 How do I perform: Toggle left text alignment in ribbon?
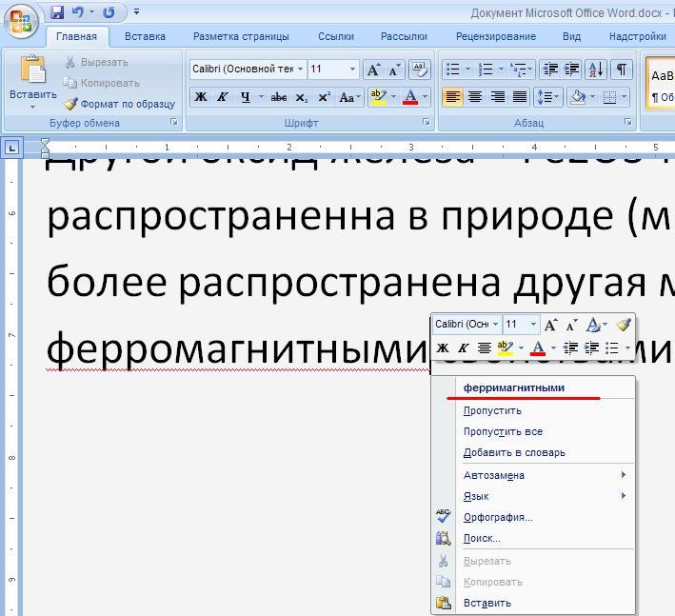(451, 97)
